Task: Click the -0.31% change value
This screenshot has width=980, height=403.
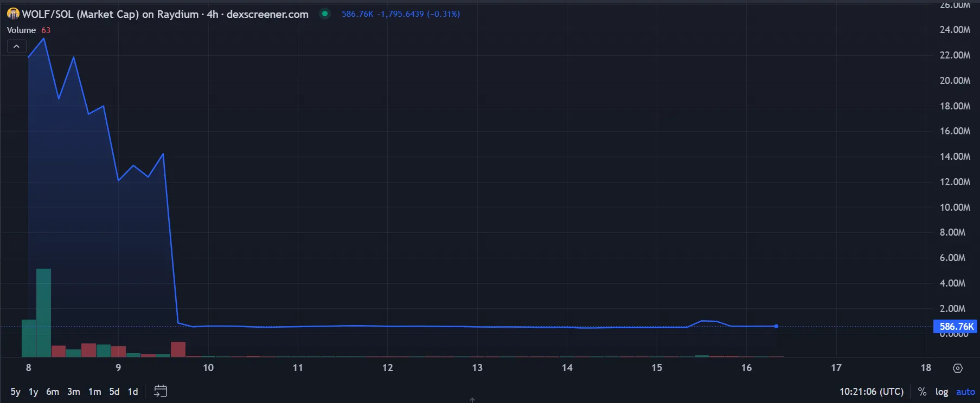Action: [x=443, y=14]
